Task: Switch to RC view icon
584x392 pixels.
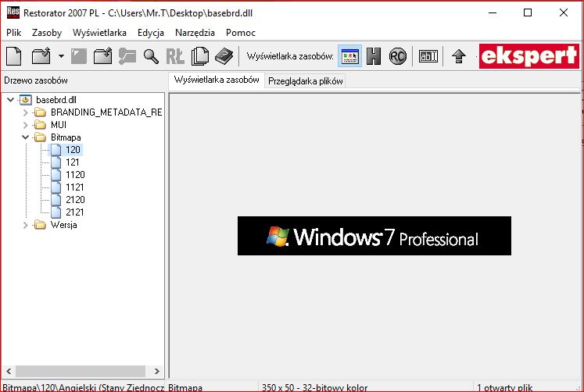Action: 398,56
